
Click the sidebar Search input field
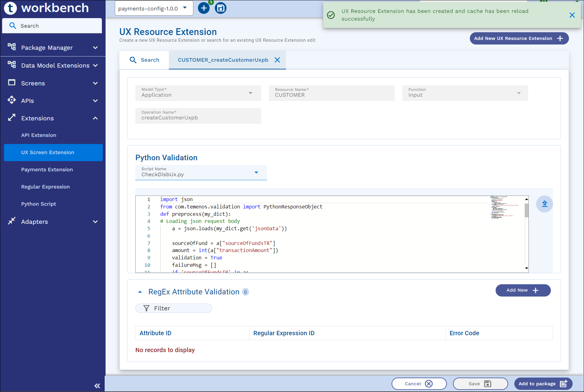coord(52,26)
